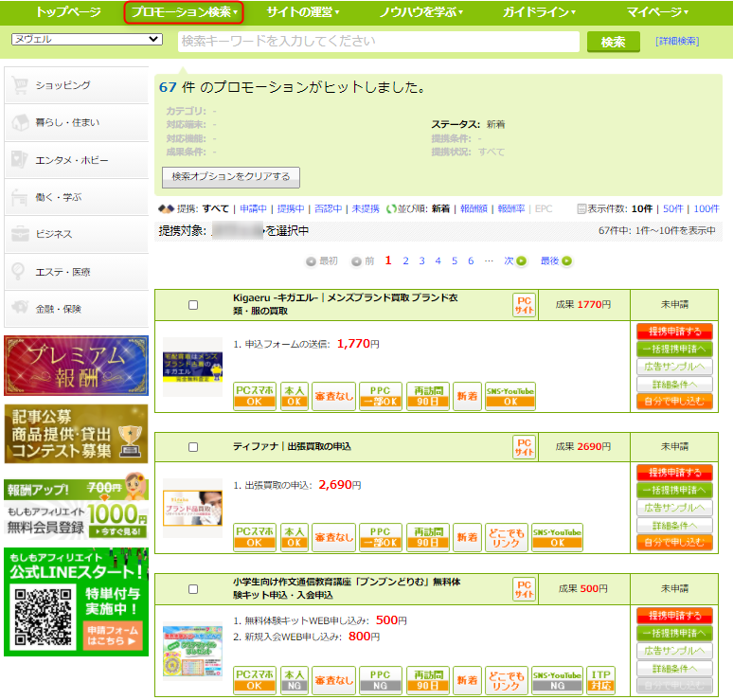This screenshot has height=700, width=733.
Task: Open the Kigaeru promotion thumbnail
Action: click(192, 368)
